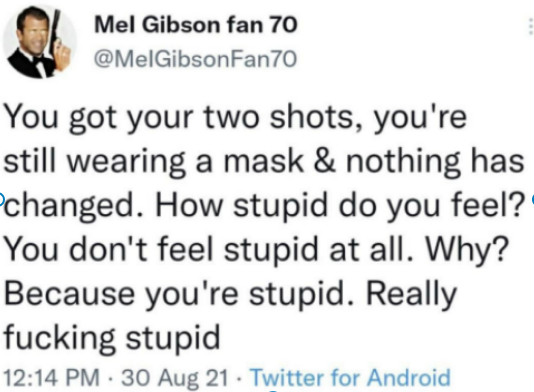
Task: Click the ampersand before 'nothing has'
Action: (324, 161)
